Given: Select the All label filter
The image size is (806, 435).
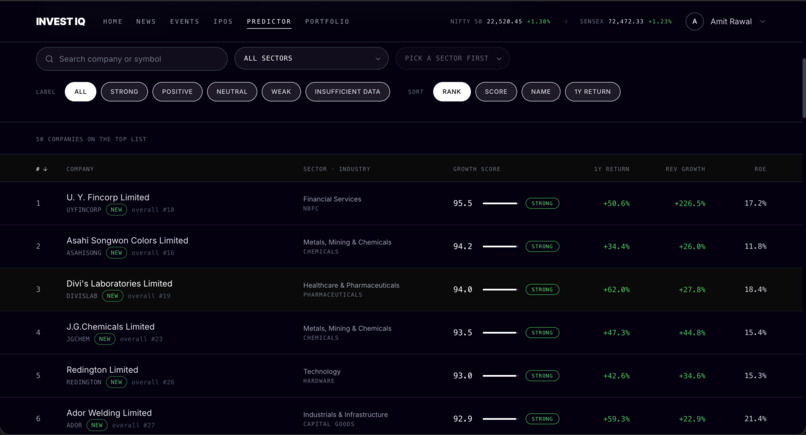Looking at the screenshot, I should (x=80, y=92).
